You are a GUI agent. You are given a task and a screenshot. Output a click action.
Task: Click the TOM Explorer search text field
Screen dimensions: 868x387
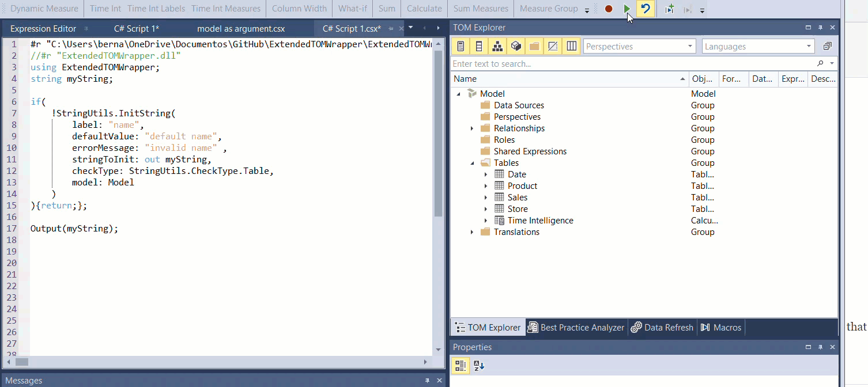click(631, 64)
